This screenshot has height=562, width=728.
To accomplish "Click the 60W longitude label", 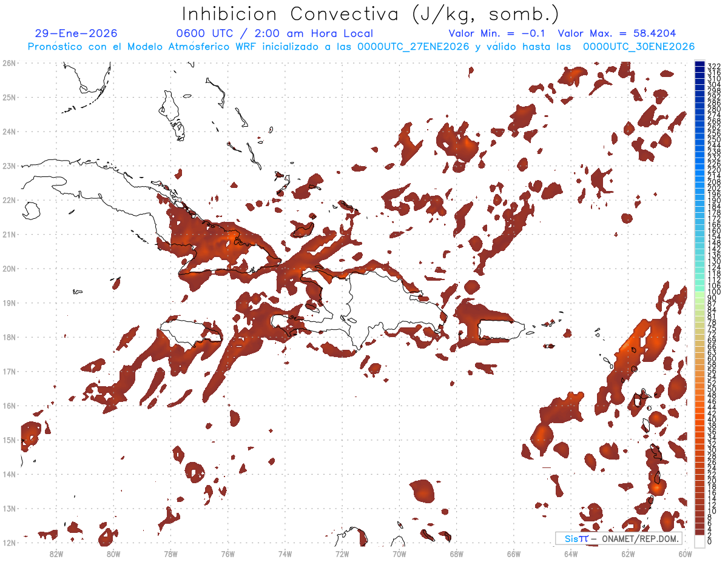I will (685, 554).
